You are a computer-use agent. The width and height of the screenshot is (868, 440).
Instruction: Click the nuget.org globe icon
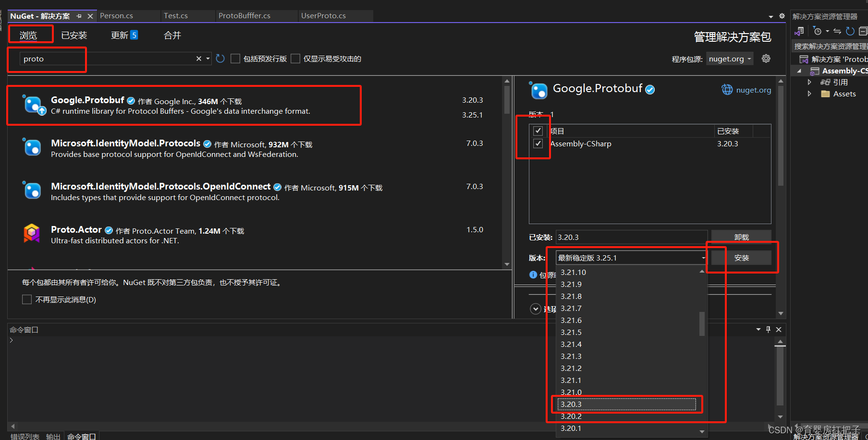pyautogui.click(x=727, y=90)
